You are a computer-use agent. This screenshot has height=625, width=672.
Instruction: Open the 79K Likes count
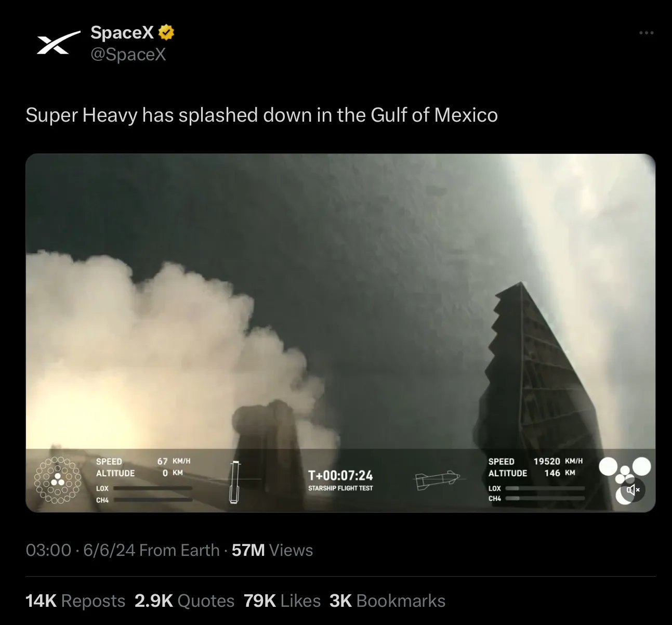[282, 601]
